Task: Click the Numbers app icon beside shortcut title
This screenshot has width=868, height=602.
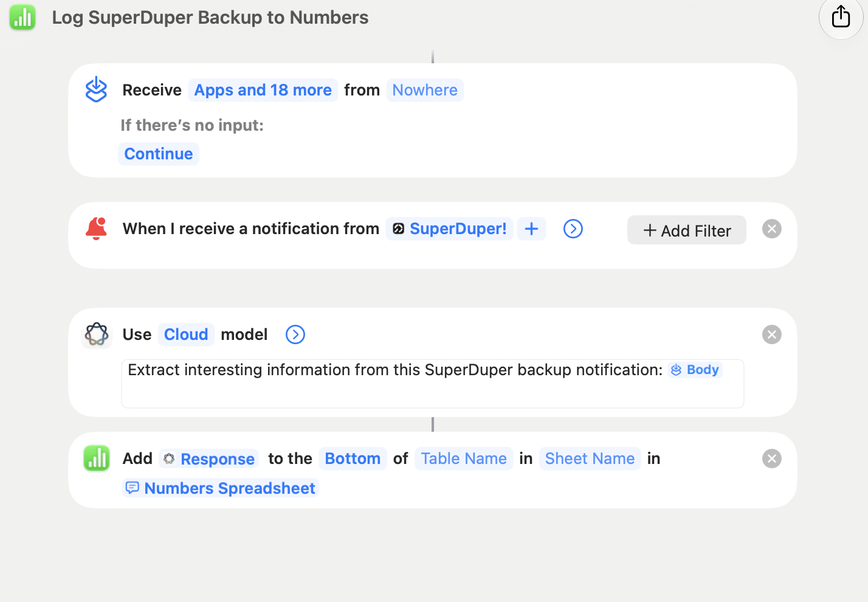Action: (22, 17)
